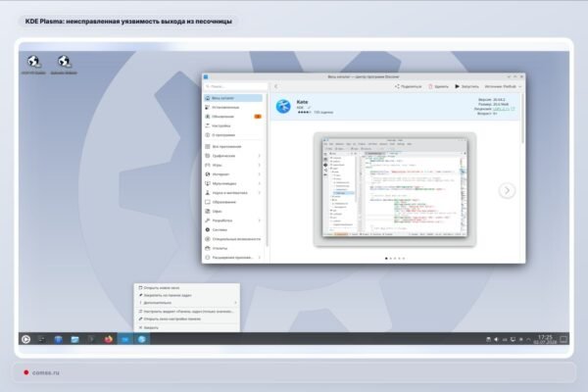Expand Наука и математика category arrow
Viewport: 588px width, 392px height.
259,193
